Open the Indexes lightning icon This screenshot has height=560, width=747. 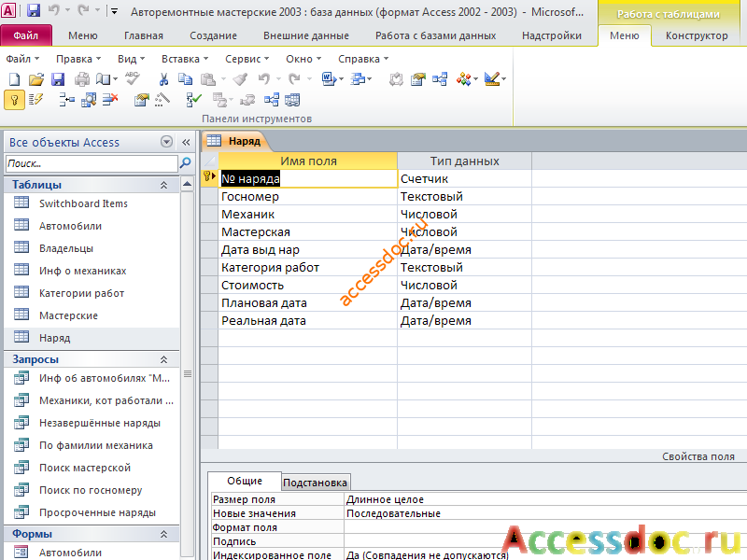(x=36, y=100)
